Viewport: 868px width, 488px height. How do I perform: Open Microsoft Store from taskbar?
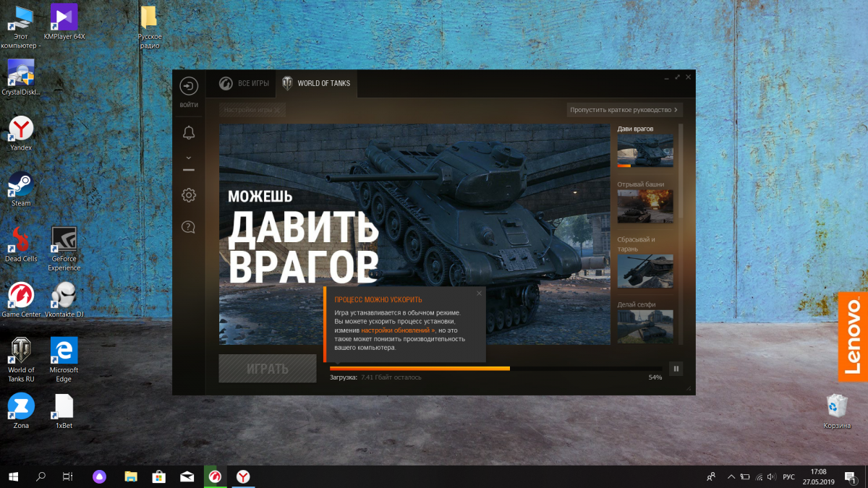[159, 476]
